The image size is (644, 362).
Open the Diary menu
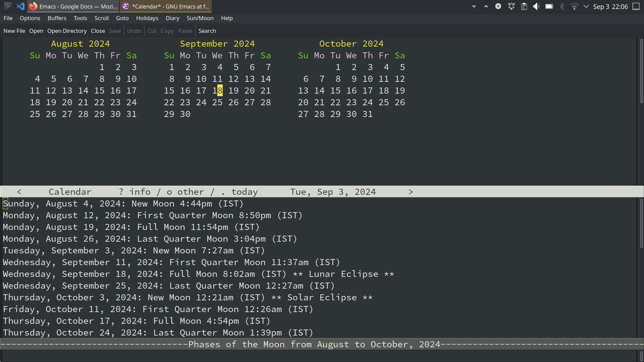172,18
